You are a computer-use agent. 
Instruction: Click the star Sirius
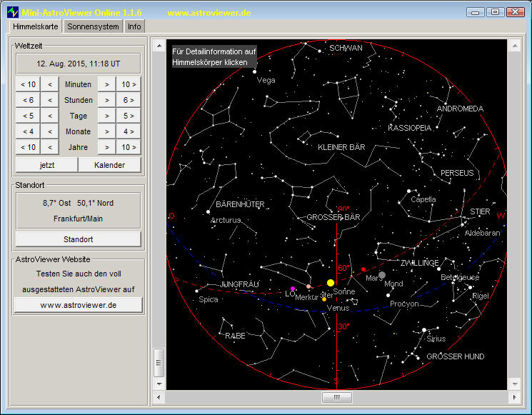[424, 330]
